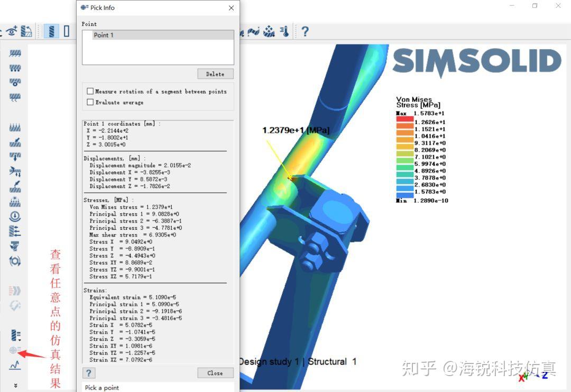Expand the sidebar via the double-chevron at bottom
The image size is (571, 392).
point(15,385)
